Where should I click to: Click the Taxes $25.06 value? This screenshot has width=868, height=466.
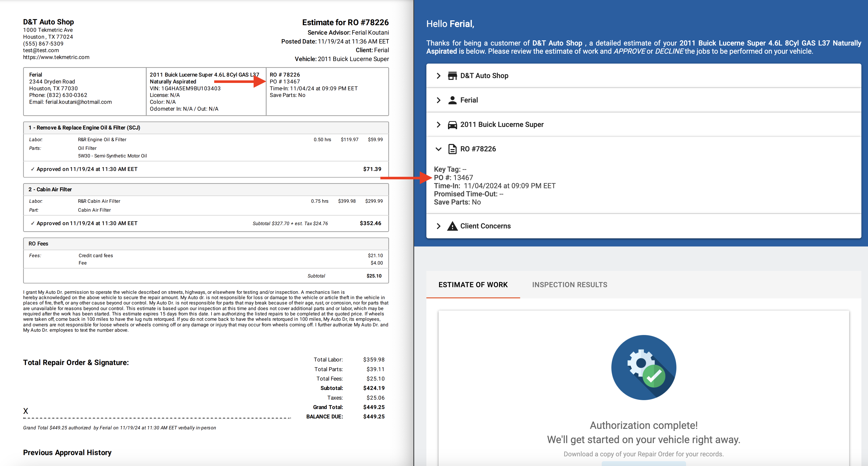tap(375, 398)
